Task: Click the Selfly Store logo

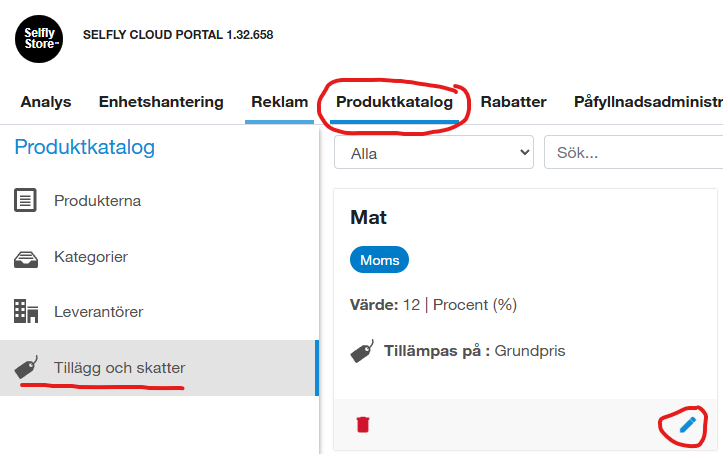Action: pyautogui.click(x=38, y=38)
